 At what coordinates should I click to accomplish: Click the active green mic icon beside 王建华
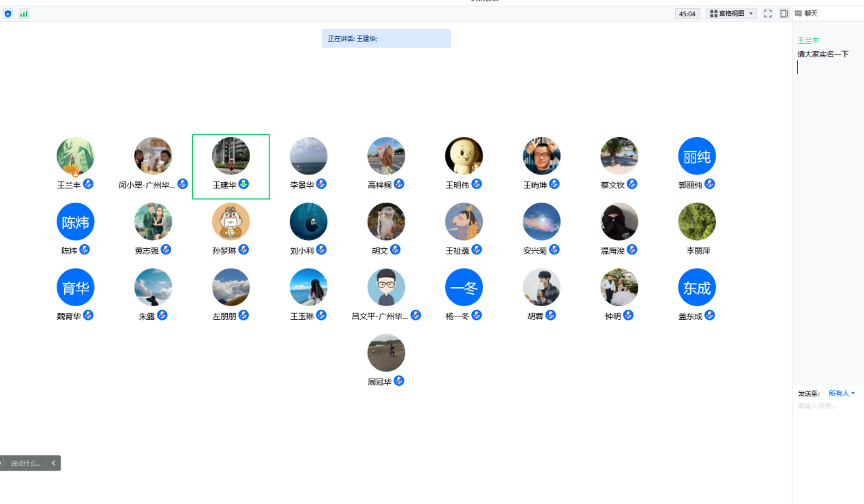(243, 184)
